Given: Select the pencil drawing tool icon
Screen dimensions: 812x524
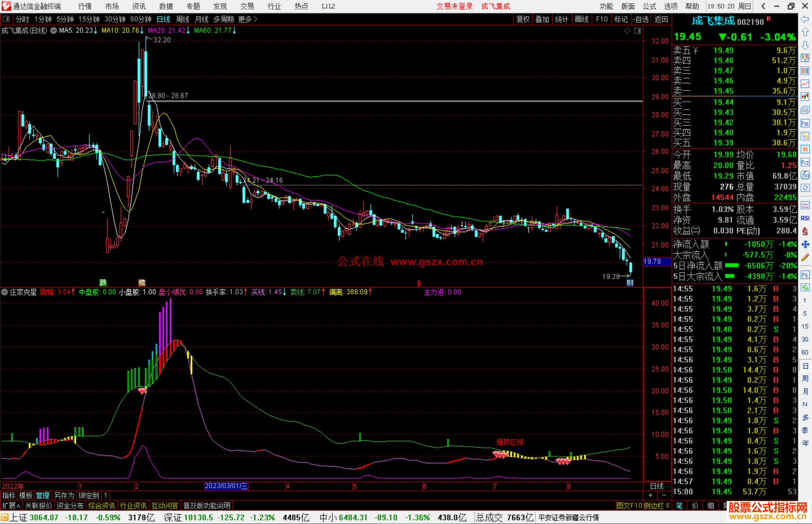Looking at the screenshot, I should (x=805, y=257).
